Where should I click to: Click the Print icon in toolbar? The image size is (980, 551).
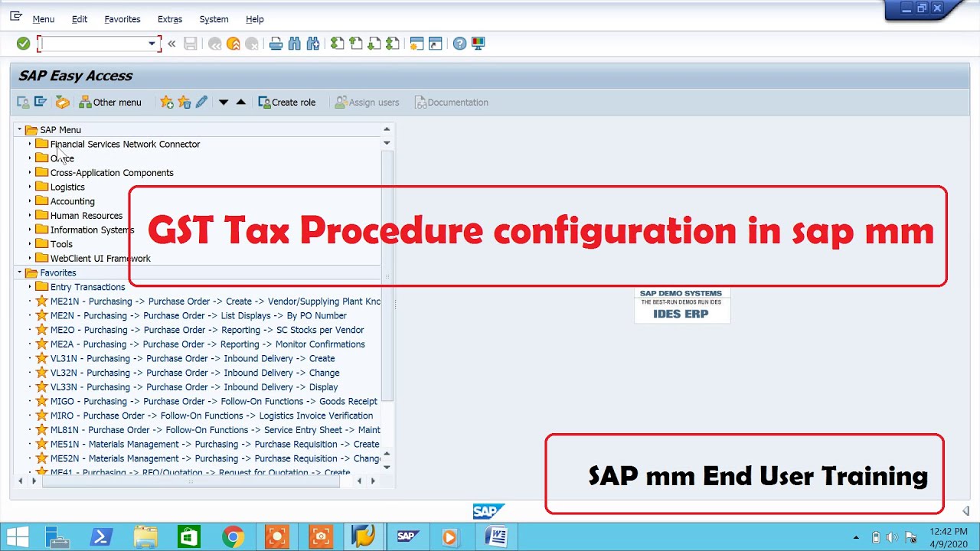coord(276,44)
